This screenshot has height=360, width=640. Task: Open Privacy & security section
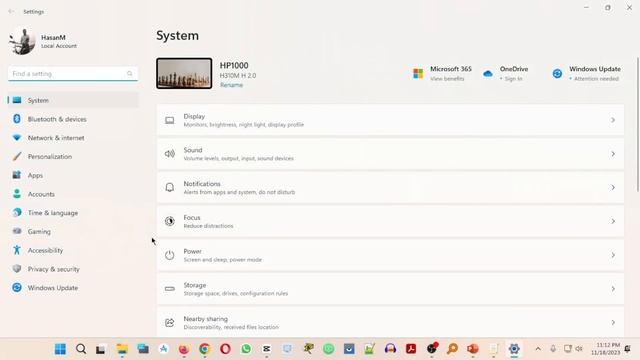click(73, 269)
